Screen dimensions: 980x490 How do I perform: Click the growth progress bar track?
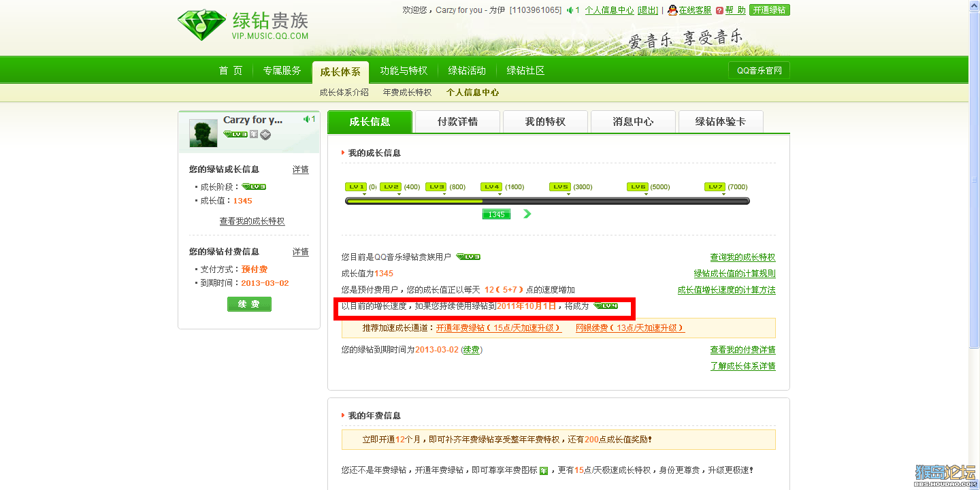547,201
